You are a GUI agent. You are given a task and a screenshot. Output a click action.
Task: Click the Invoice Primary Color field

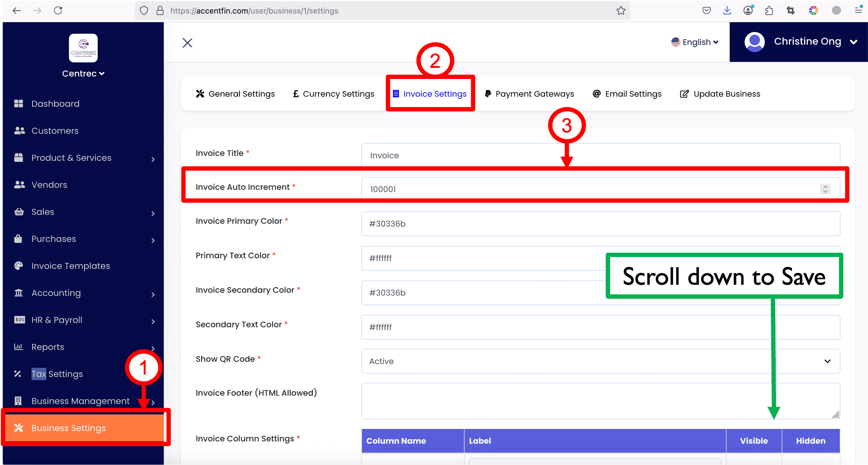601,224
